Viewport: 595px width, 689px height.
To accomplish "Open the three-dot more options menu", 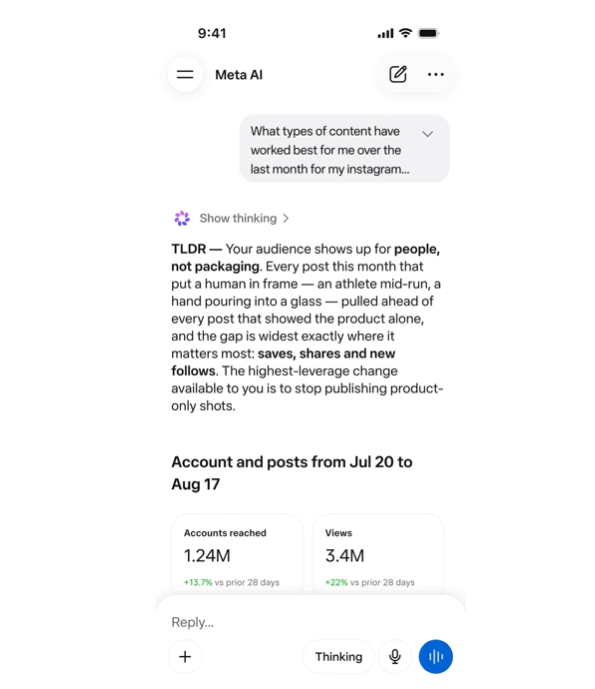I will pos(435,74).
